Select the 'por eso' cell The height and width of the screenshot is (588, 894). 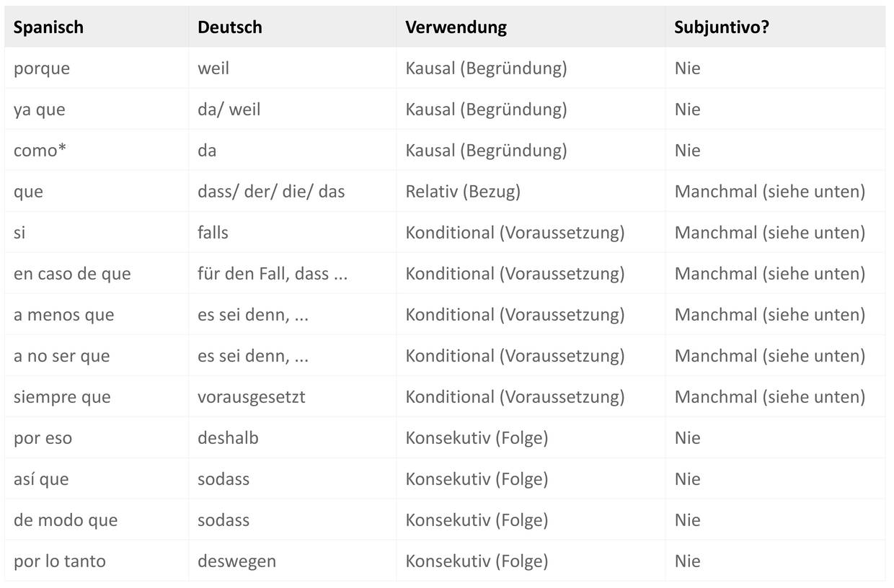(x=43, y=438)
